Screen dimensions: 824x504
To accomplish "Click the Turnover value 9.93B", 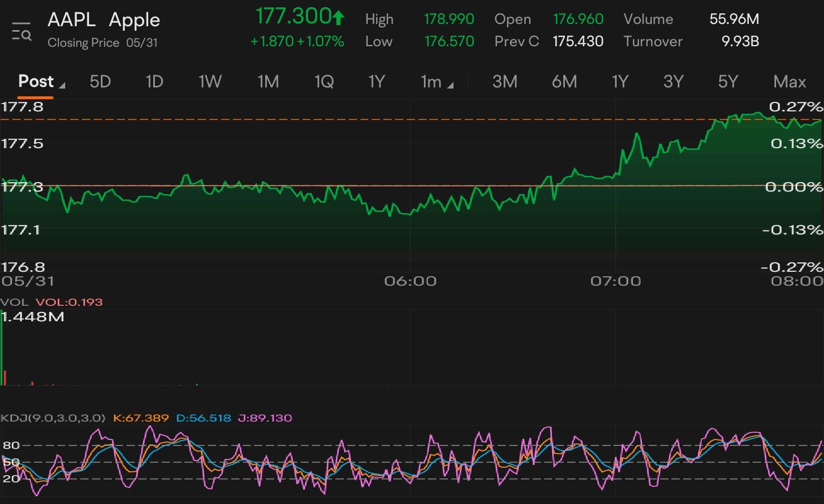I will tap(740, 41).
